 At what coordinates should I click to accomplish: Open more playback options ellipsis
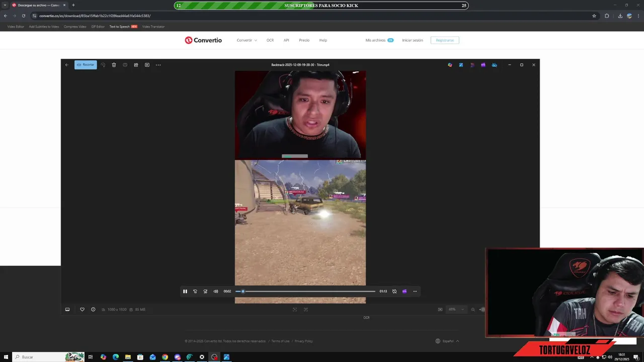[415, 291]
